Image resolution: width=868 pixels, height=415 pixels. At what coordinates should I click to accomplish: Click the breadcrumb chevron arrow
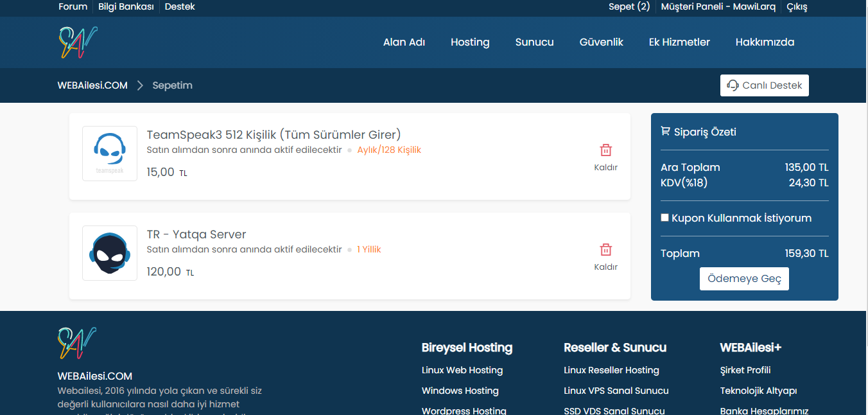(x=140, y=85)
